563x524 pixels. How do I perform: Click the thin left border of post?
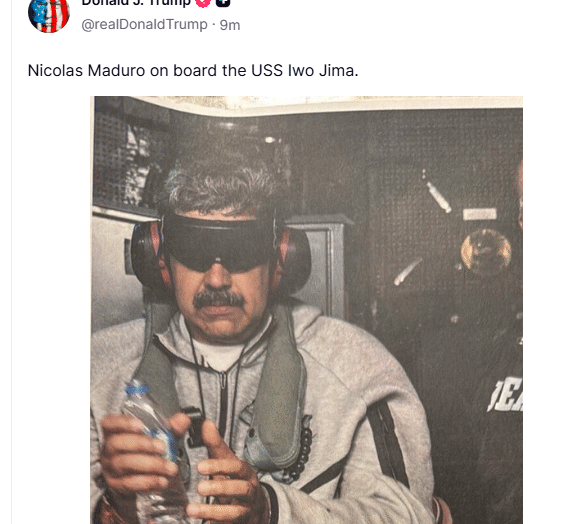(11, 262)
